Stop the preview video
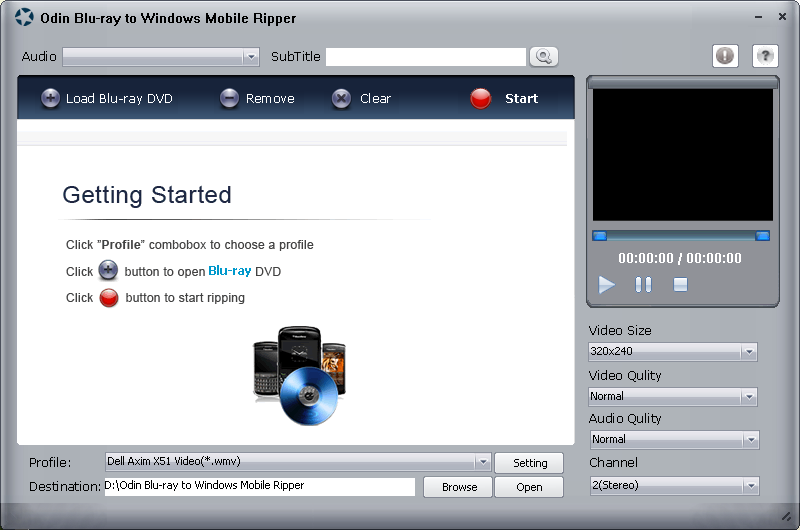800x530 pixels. (680, 284)
